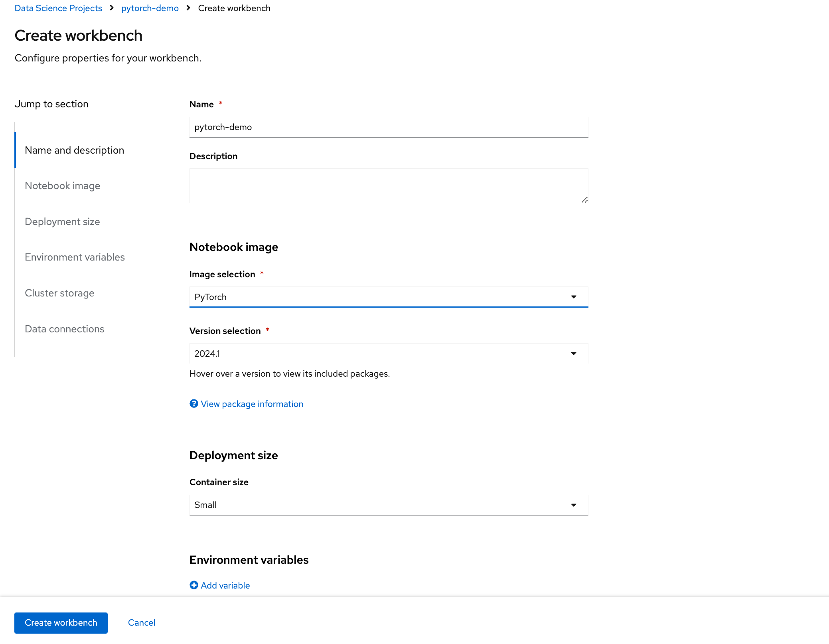The image size is (829, 644).
Task: Jump to Data connections section
Action: point(64,329)
